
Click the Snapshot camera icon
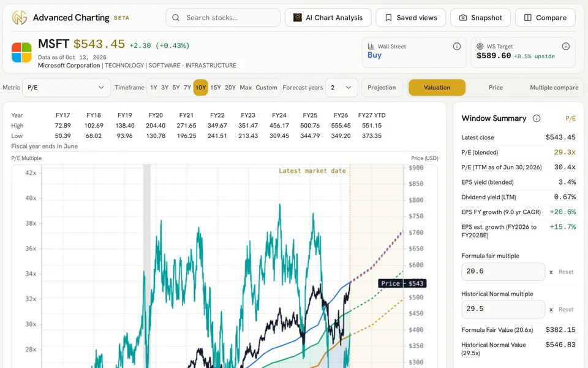tap(463, 18)
